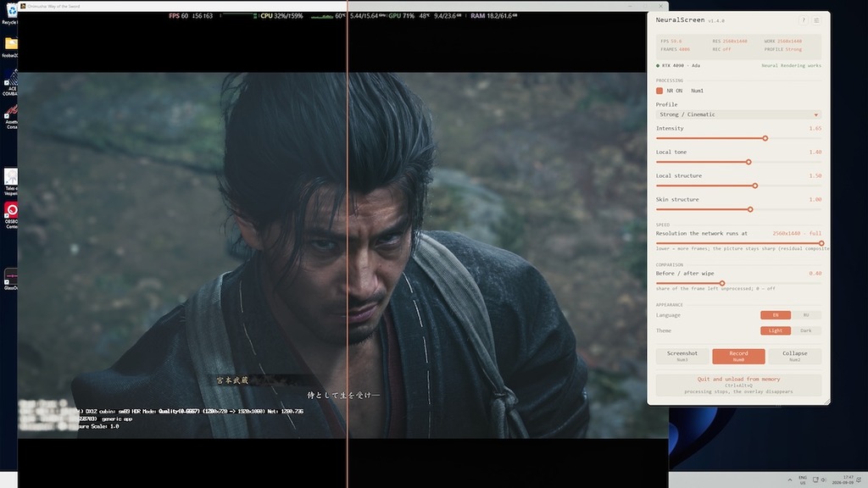
Task: Close the Onimusha game window
Action: pyautogui.click(x=660, y=6)
